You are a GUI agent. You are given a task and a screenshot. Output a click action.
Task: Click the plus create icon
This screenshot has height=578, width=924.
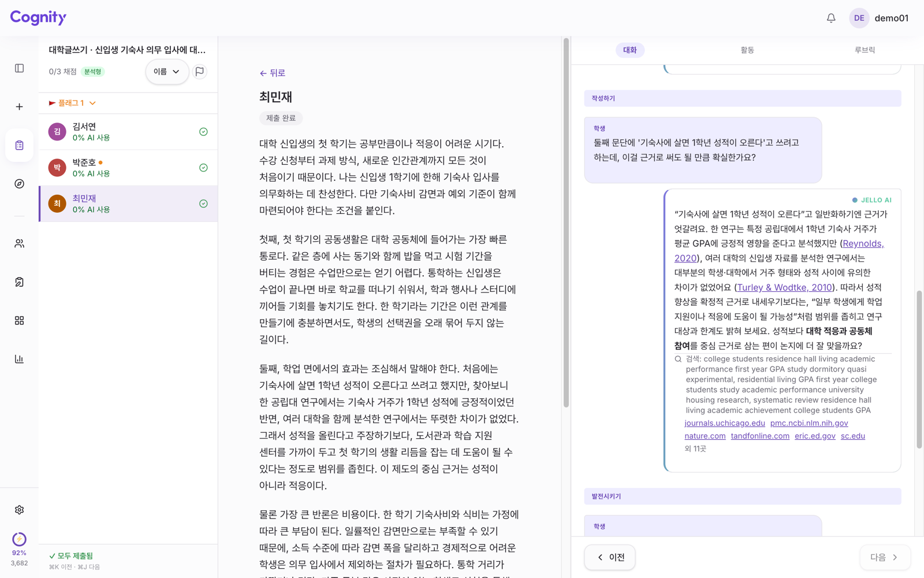(x=19, y=106)
